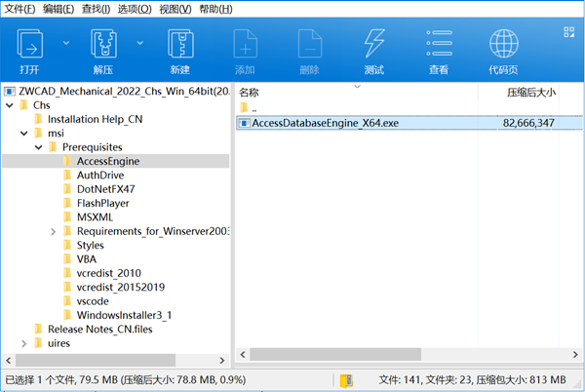Select the VBA folder
The width and height of the screenshot is (585, 392).
pos(80,259)
